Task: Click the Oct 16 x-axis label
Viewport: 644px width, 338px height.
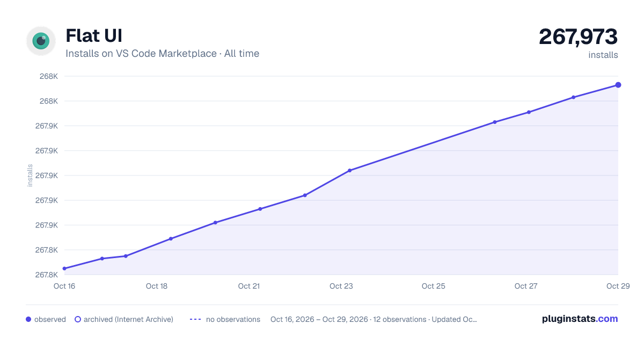Action: (64, 286)
